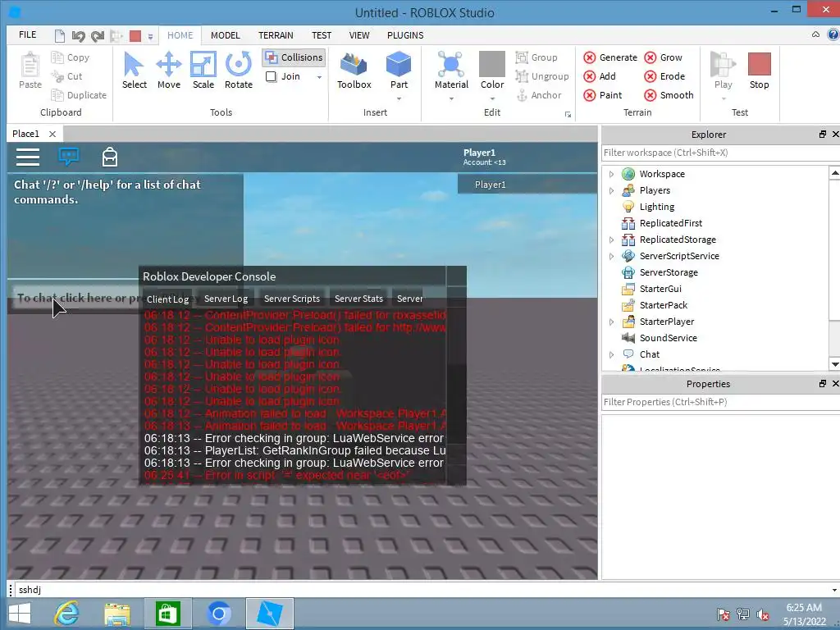Click the Color swatch in Edit group
Image resolution: width=840 pixels, height=630 pixels.
pyautogui.click(x=492, y=64)
